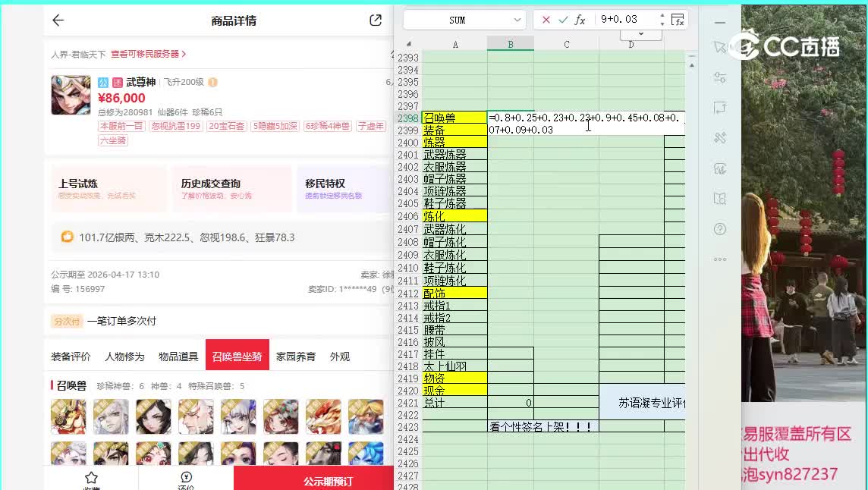Add item to favorites with star icon
The height and width of the screenshot is (490, 868).
point(91,478)
